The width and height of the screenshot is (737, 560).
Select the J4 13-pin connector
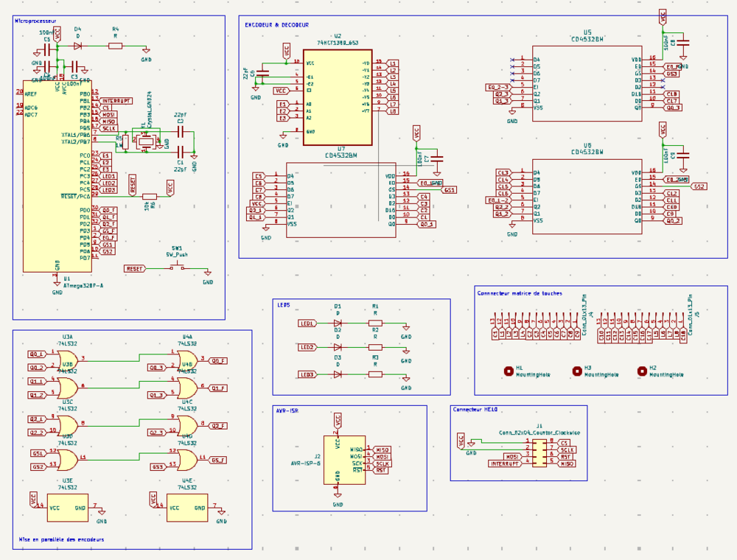click(x=537, y=321)
